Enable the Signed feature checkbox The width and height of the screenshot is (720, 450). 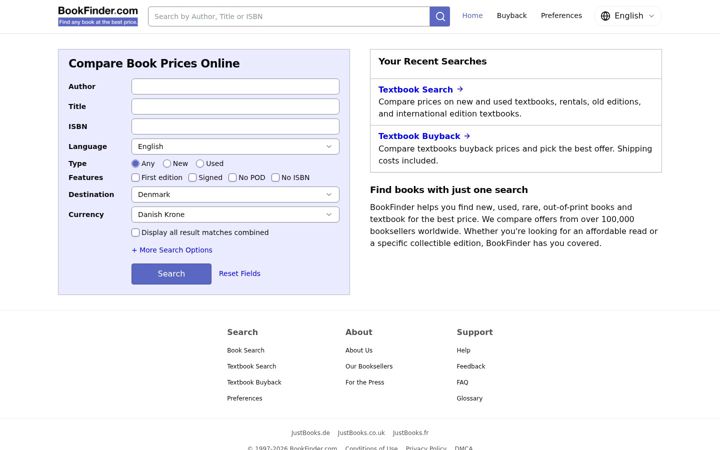(x=192, y=177)
